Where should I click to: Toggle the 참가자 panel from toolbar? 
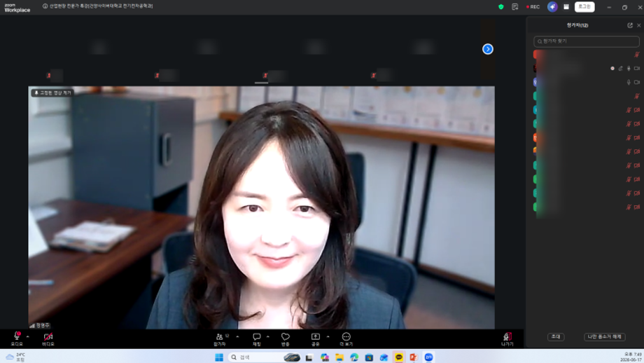point(220,338)
